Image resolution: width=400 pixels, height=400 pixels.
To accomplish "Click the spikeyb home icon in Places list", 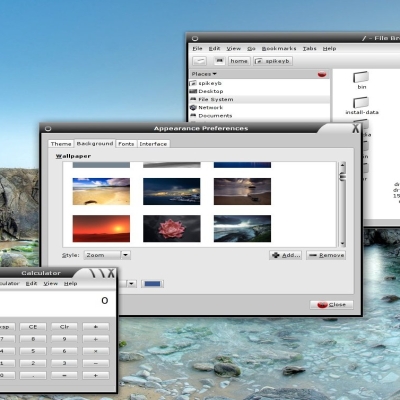I will tap(193, 83).
